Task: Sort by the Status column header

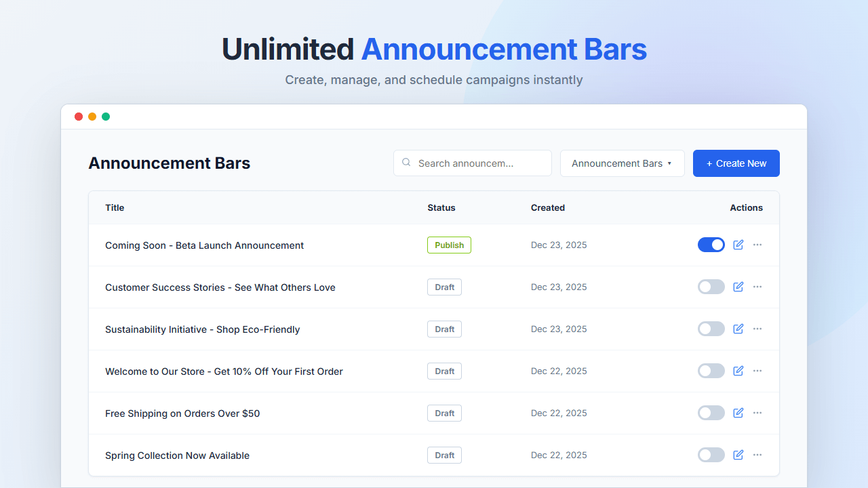Action: (441, 207)
